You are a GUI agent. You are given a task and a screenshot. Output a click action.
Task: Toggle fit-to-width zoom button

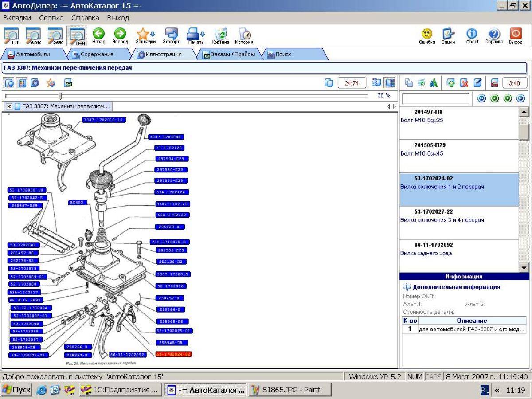click(x=77, y=36)
